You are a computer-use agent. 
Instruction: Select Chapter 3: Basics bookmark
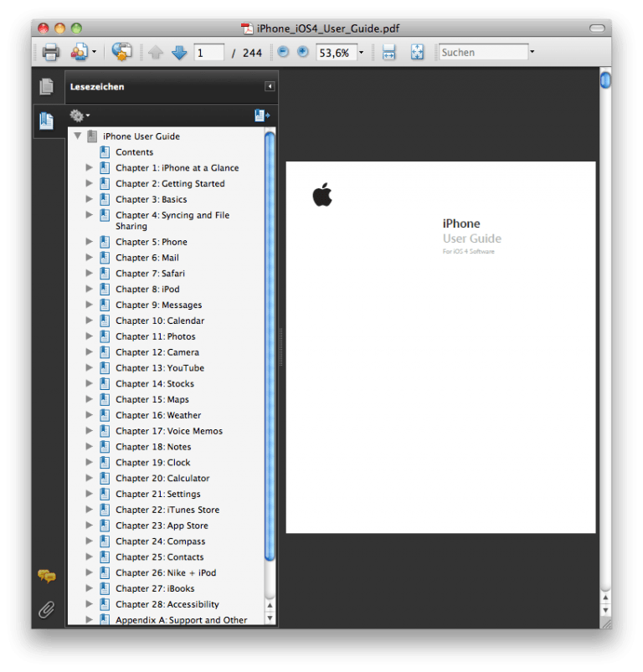coord(151,199)
